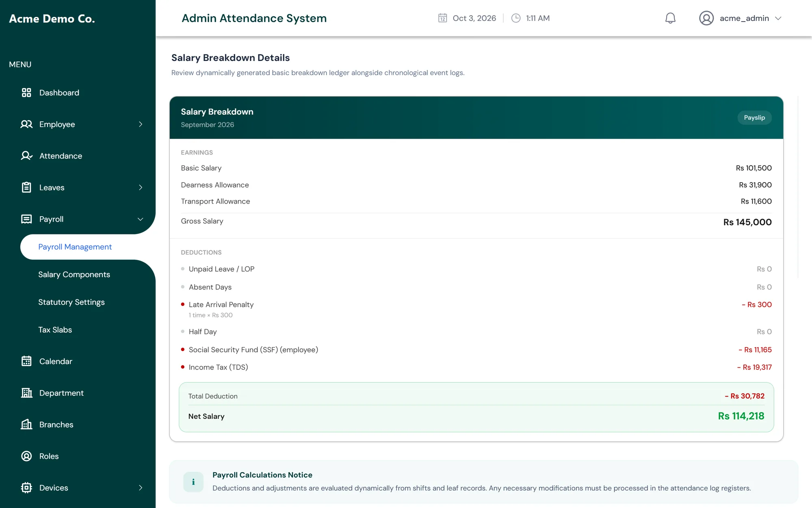
Task: Expand the Leaves submenu chevron
Action: pyautogui.click(x=140, y=187)
